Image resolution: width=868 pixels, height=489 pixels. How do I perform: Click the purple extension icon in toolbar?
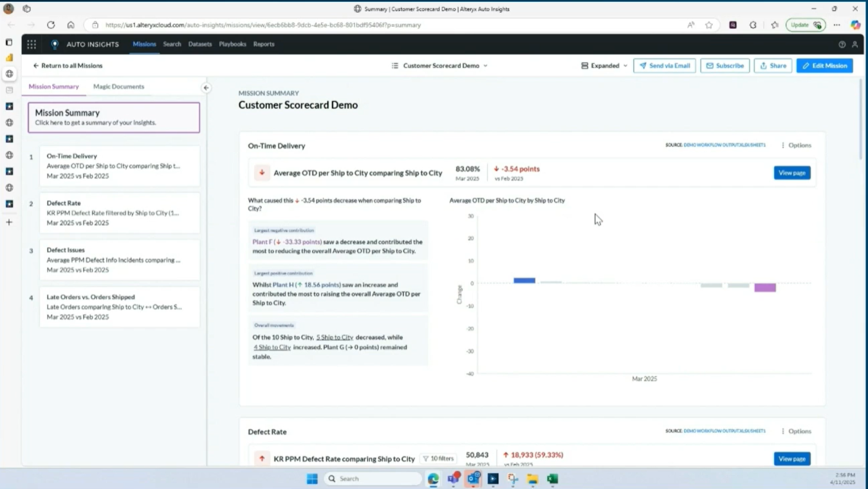click(733, 24)
